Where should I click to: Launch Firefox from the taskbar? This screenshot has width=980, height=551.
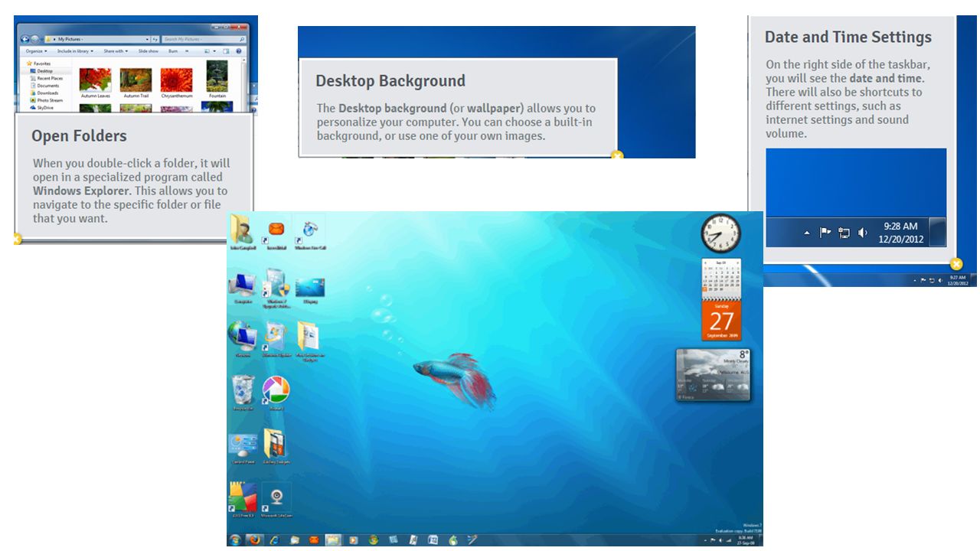[255, 540]
